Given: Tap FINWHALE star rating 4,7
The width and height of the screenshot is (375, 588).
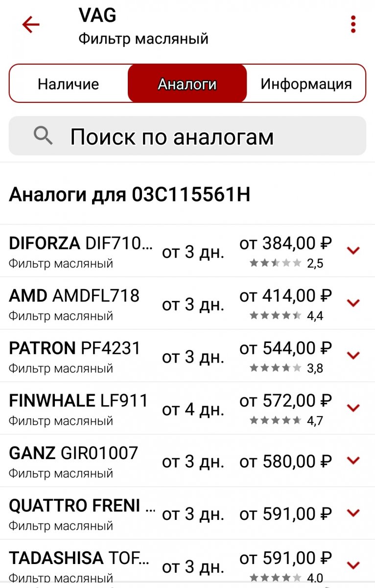Looking at the screenshot, I should tap(286, 421).
